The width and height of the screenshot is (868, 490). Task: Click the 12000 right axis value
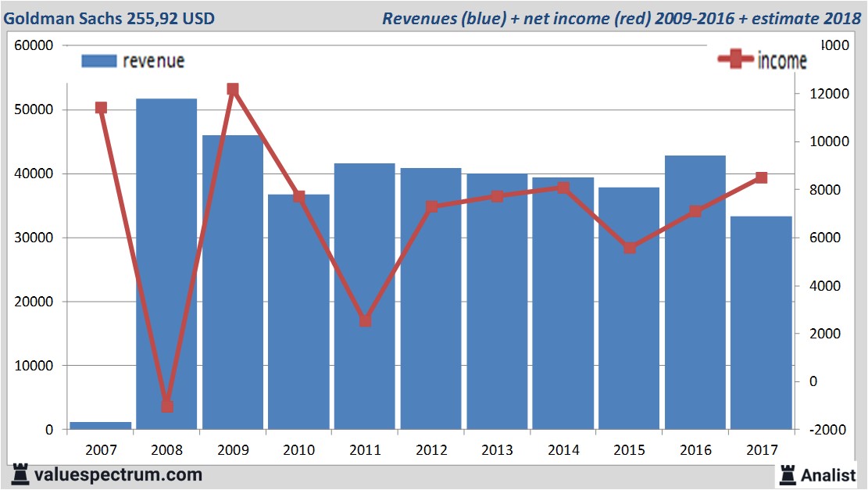[x=829, y=94]
